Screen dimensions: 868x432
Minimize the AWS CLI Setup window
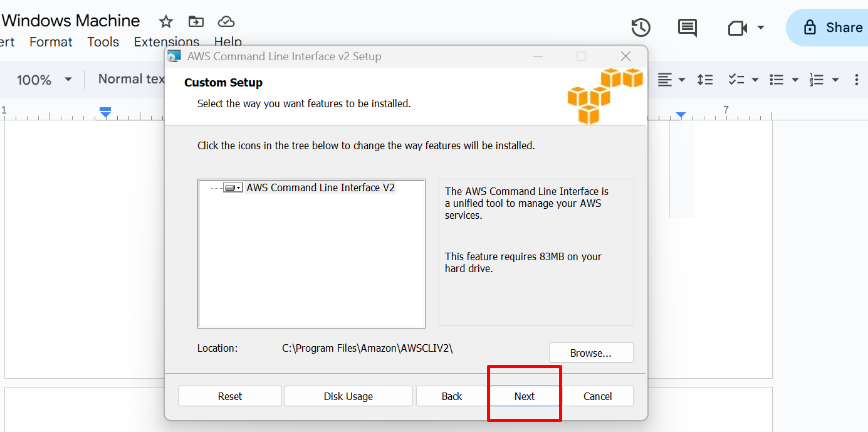pyautogui.click(x=538, y=56)
